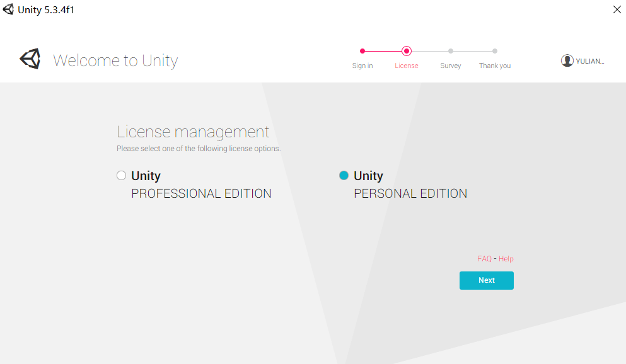Click the Next button

pyautogui.click(x=486, y=280)
